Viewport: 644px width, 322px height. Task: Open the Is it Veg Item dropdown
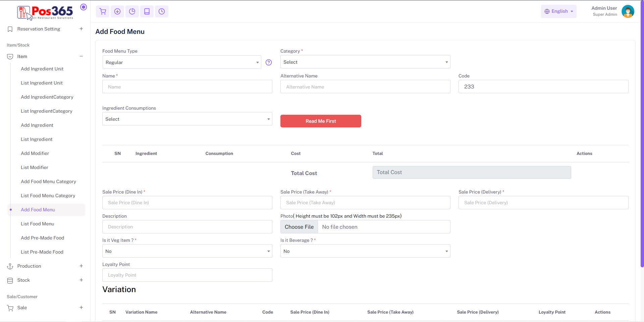pos(187,251)
